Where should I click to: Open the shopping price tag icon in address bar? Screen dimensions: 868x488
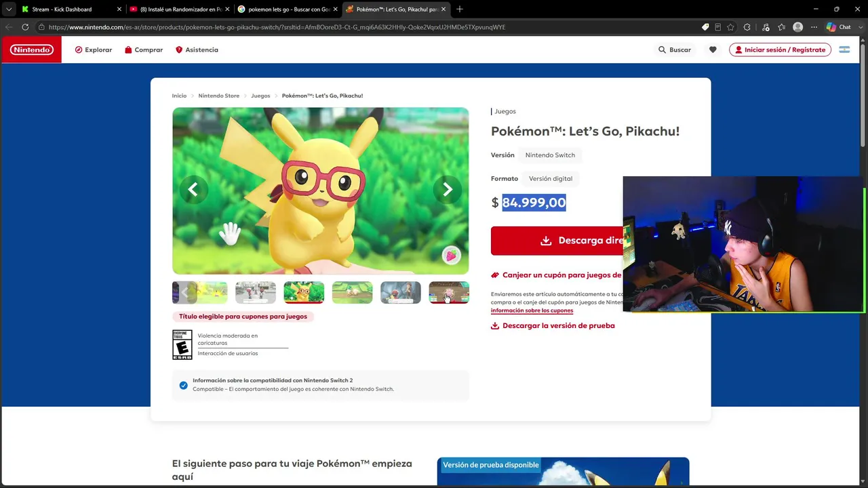tap(705, 27)
